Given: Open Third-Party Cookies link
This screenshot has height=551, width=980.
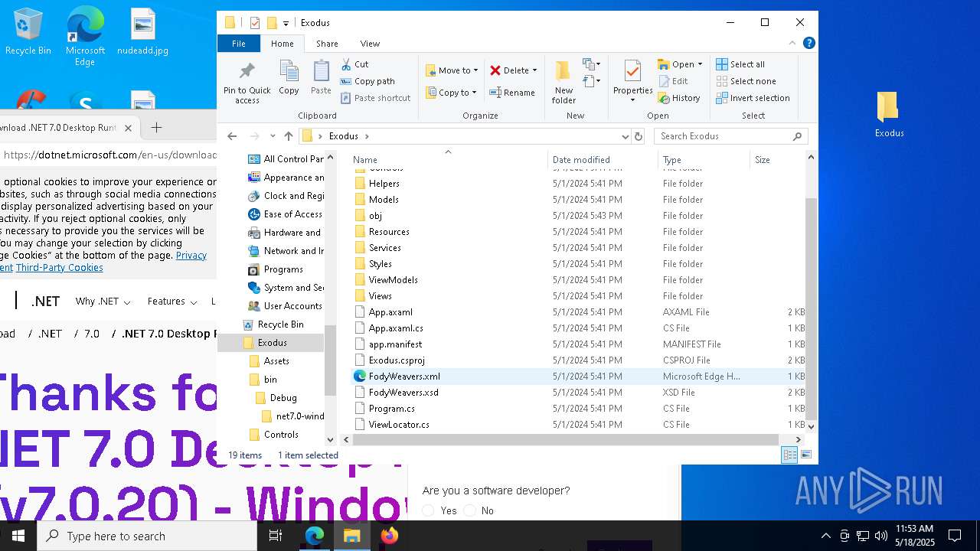Looking at the screenshot, I should click(59, 268).
